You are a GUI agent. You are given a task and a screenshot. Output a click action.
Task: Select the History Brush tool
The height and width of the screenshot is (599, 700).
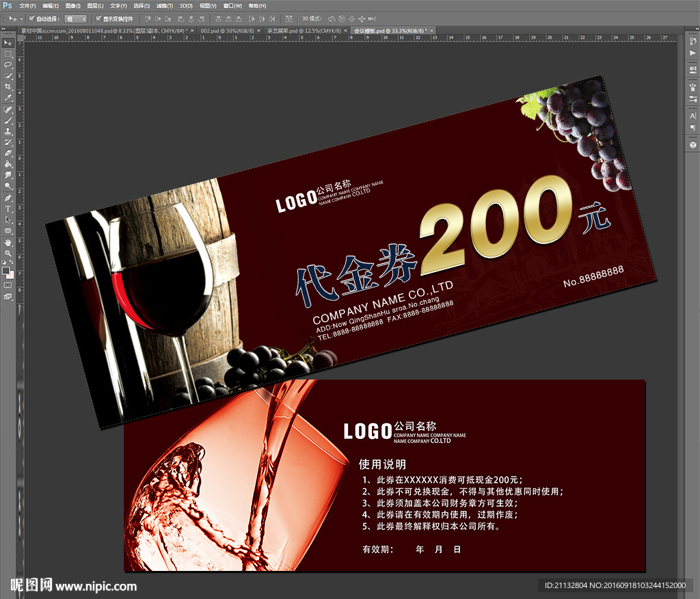pos(8,142)
